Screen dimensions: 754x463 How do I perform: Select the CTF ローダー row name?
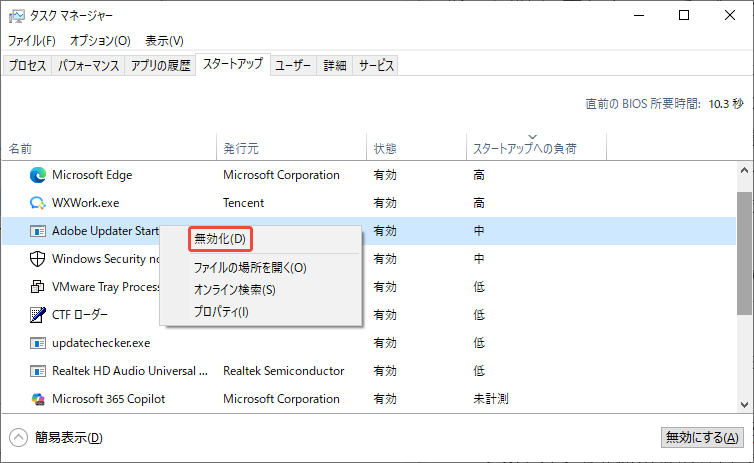coord(80,315)
